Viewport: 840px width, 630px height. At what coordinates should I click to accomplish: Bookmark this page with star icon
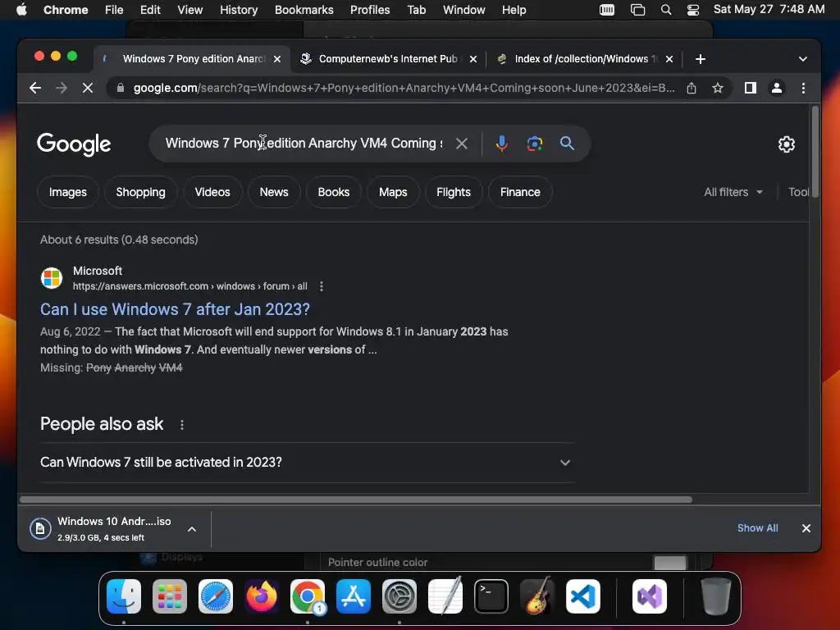pos(718,88)
